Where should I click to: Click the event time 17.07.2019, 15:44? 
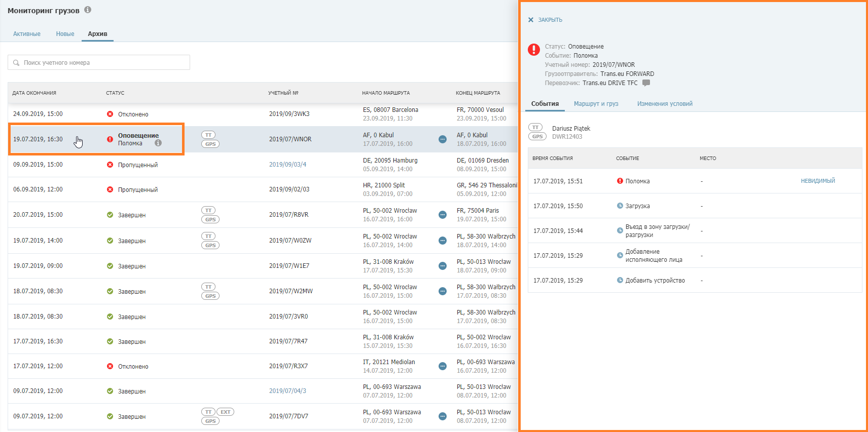click(558, 231)
